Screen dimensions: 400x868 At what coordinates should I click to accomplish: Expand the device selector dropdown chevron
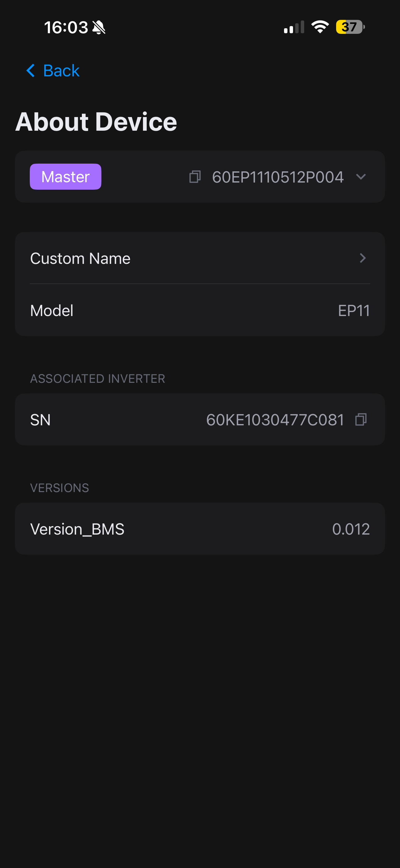pyautogui.click(x=361, y=177)
